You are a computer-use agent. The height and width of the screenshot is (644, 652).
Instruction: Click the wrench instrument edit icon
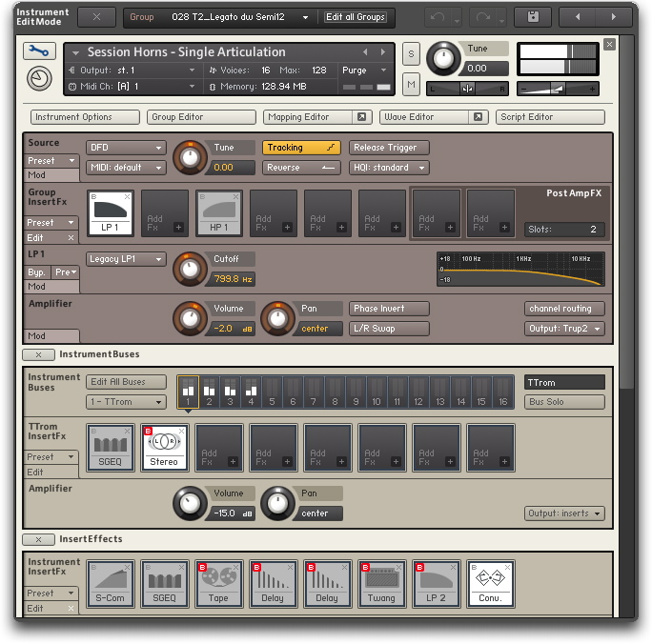[x=39, y=51]
